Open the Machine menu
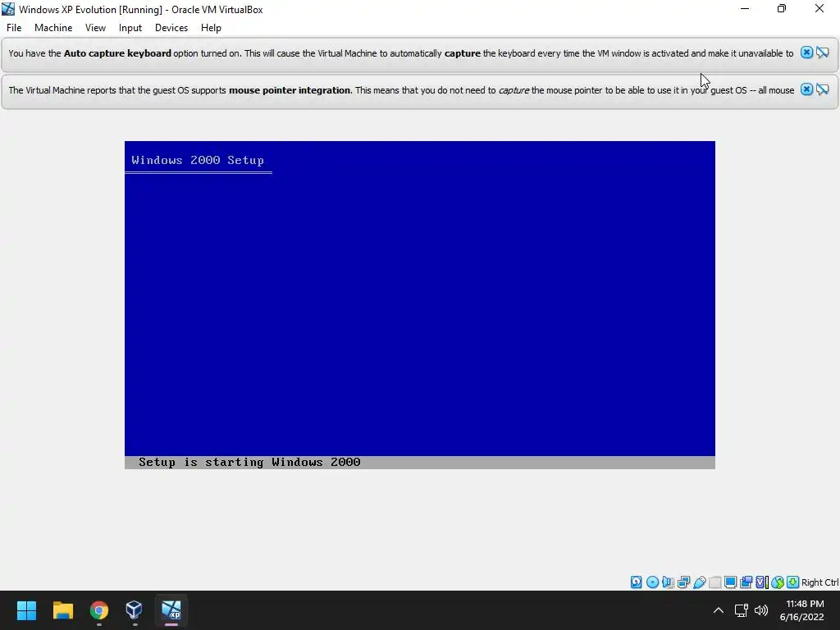The image size is (840, 630). 53,28
